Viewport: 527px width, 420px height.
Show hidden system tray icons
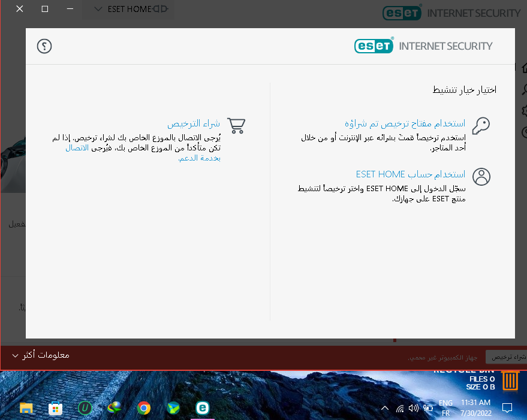pos(385,408)
